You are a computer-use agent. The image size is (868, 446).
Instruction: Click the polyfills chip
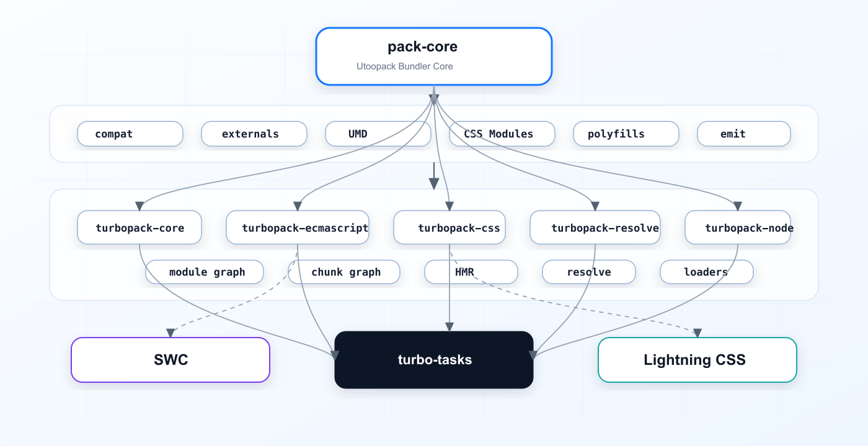pyautogui.click(x=626, y=134)
